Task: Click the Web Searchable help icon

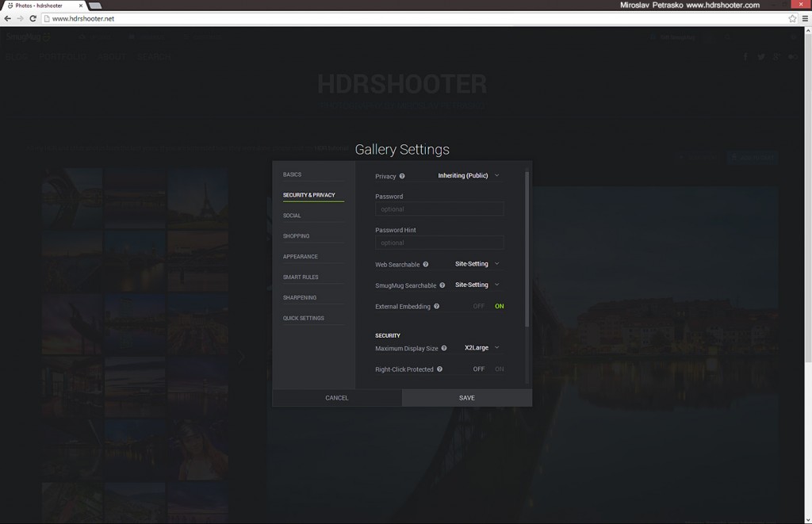Action: tap(426, 264)
